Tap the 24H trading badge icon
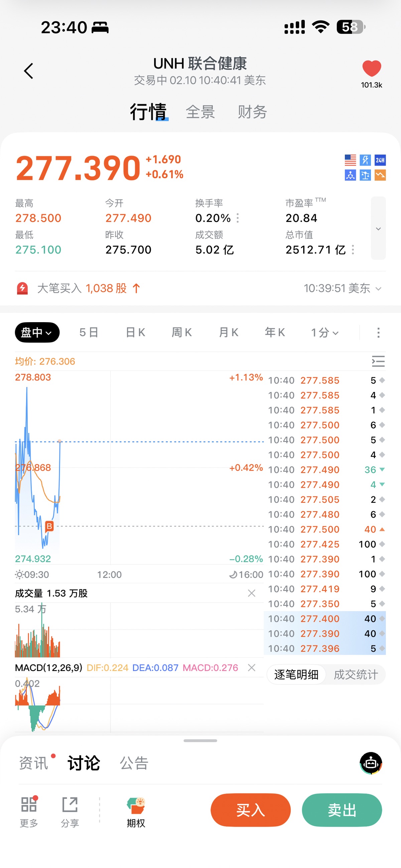 [x=380, y=160]
